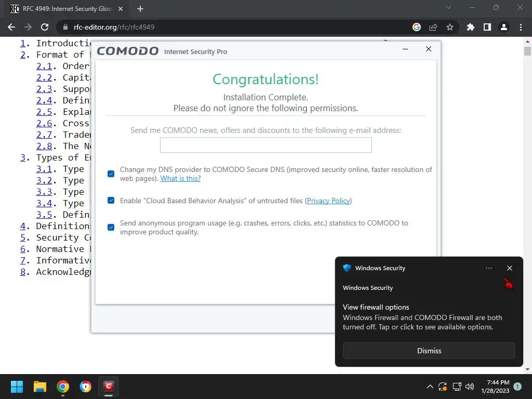Go forward in Chrome browser
Image resolution: width=532 pixels, height=399 pixels.
click(x=28, y=27)
